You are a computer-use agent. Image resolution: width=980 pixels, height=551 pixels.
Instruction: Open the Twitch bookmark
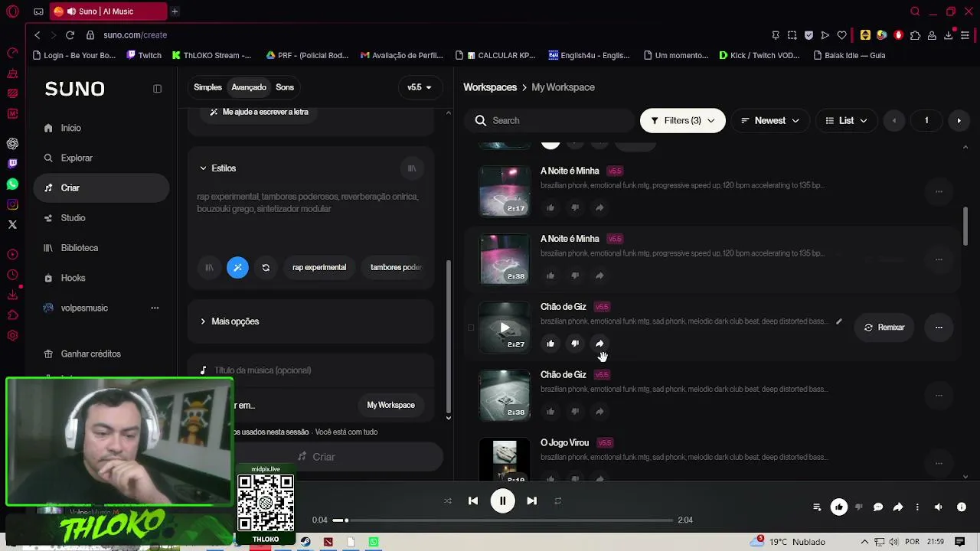144,55
